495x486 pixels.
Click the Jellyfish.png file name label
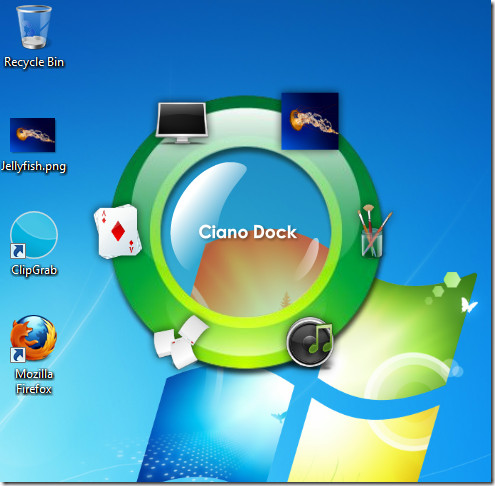click(33, 166)
